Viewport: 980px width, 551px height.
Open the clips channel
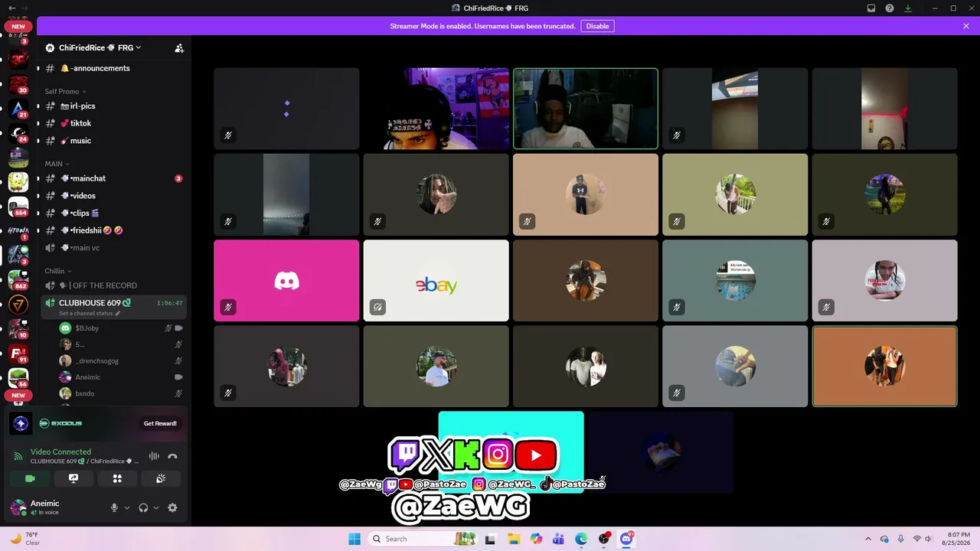[x=113, y=213]
